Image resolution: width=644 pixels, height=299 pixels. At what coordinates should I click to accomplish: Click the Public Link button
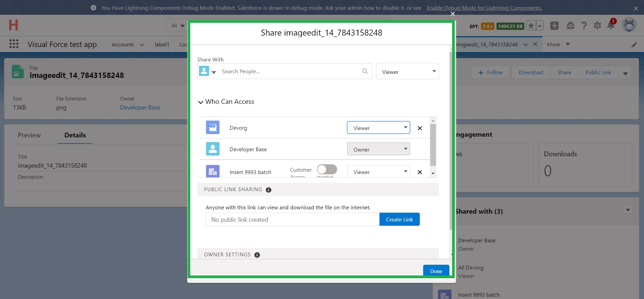click(598, 72)
